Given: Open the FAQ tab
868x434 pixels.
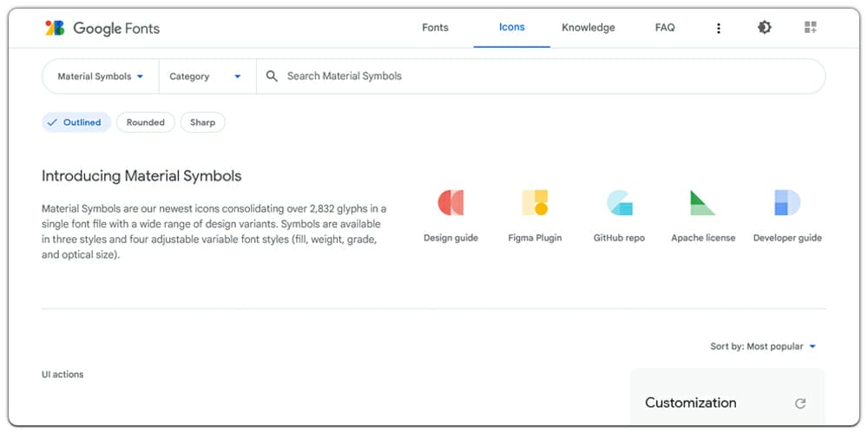Looking at the screenshot, I should tap(665, 28).
